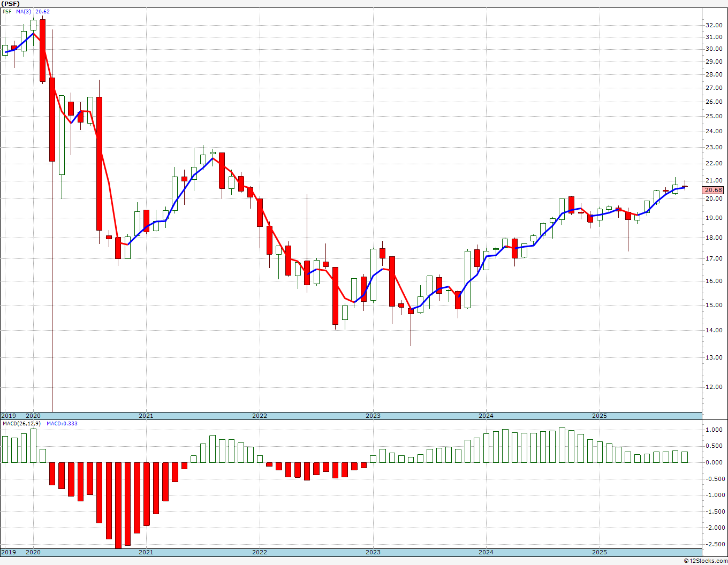Select the 29.00 price axis label
728x565 pixels.
714,62
